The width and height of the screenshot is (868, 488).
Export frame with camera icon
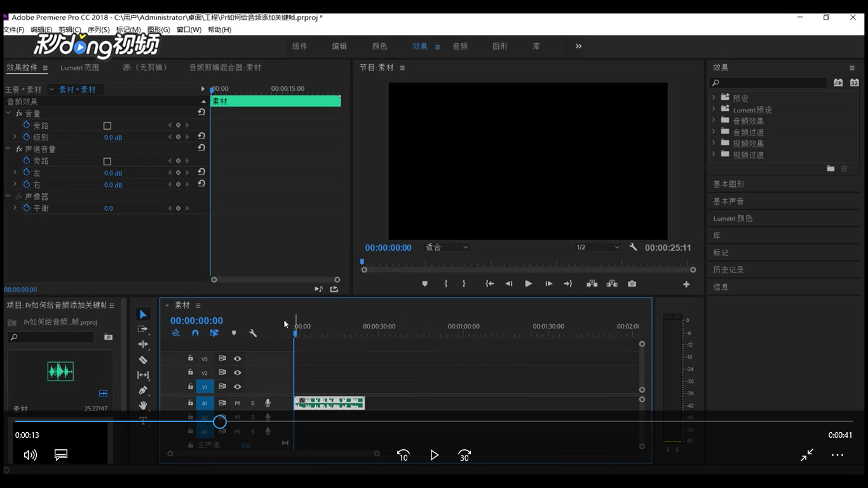(x=632, y=284)
